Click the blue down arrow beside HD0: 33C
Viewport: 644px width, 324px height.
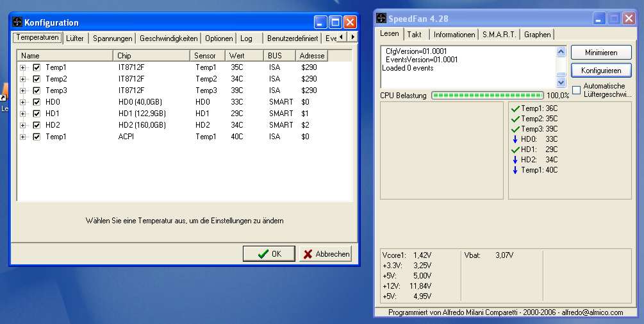pos(515,139)
